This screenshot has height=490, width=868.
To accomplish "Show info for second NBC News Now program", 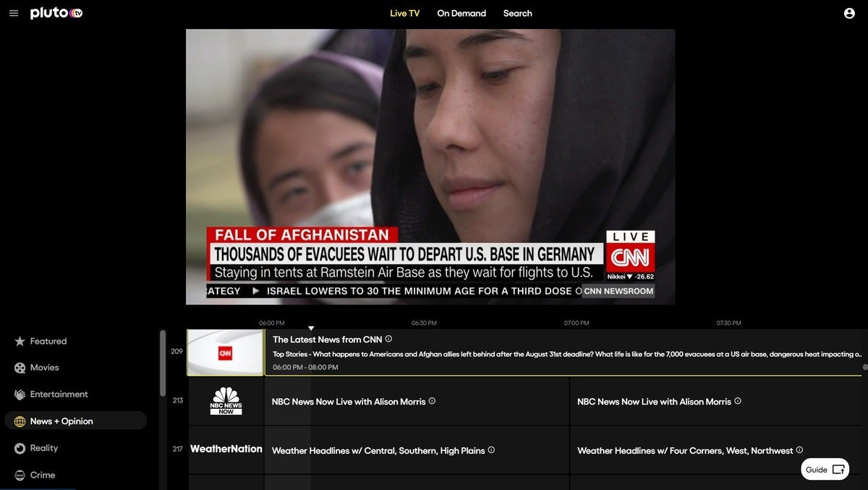I will (x=738, y=401).
